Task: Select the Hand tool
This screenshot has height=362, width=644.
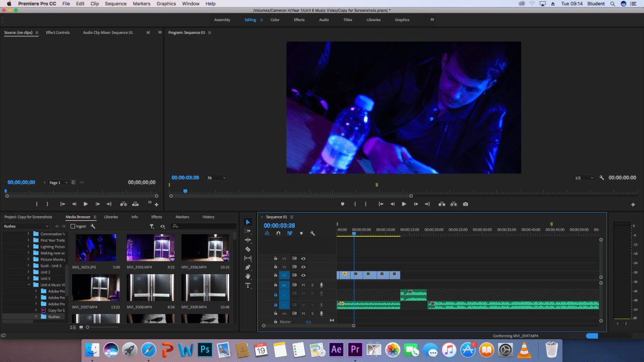Action: pyautogui.click(x=248, y=276)
